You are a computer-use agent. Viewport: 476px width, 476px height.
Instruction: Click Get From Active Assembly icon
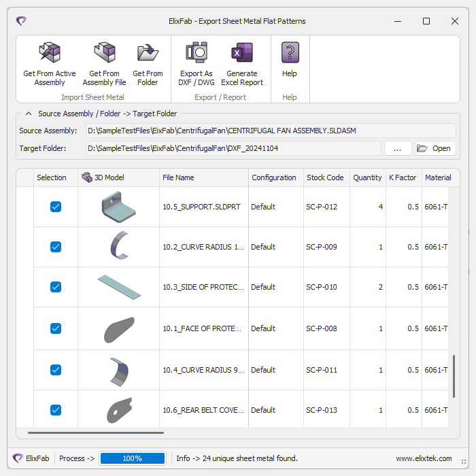click(x=50, y=52)
